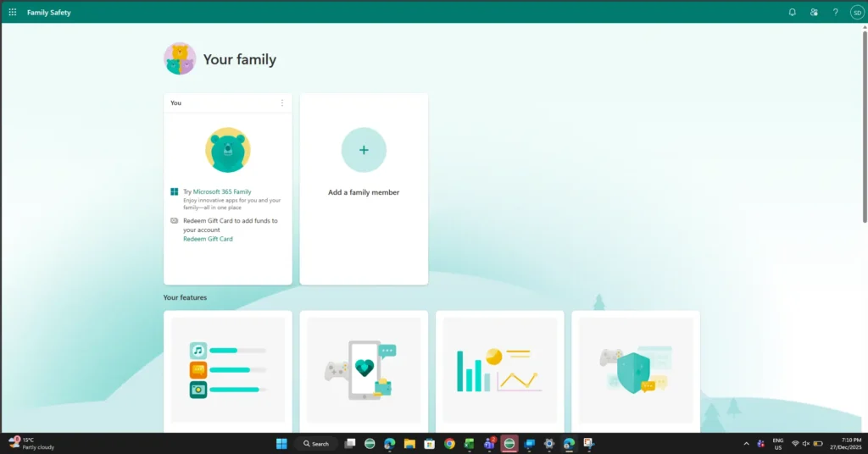The height and width of the screenshot is (454, 868).
Task: Open the bar chart activity feature card
Action: pyautogui.click(x=500, y=370)
